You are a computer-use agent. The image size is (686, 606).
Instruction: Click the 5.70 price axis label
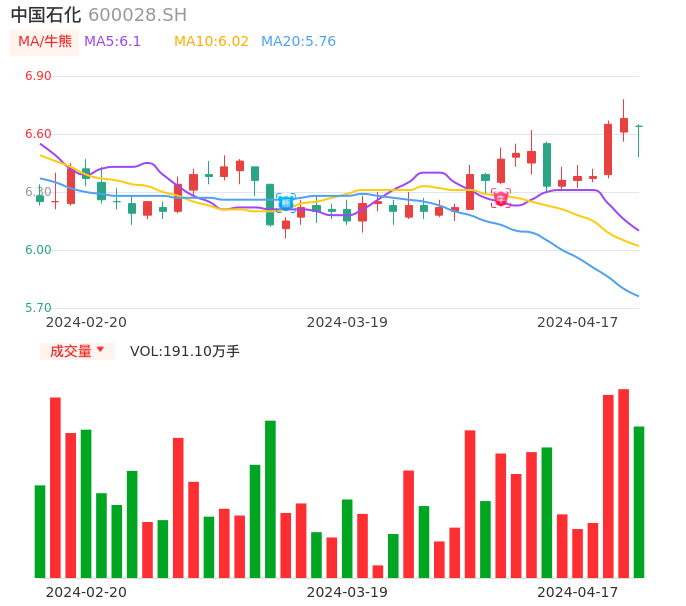coord(38,308)
